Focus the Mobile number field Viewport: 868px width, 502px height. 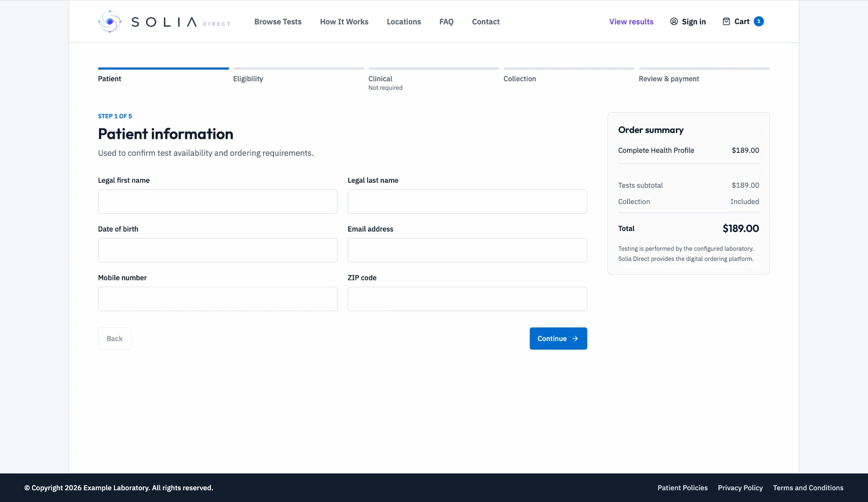[217, 299]
